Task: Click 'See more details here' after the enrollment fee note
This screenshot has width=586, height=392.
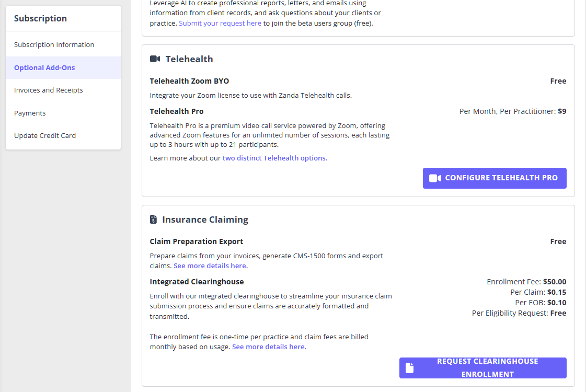Action: pos(269,347)
